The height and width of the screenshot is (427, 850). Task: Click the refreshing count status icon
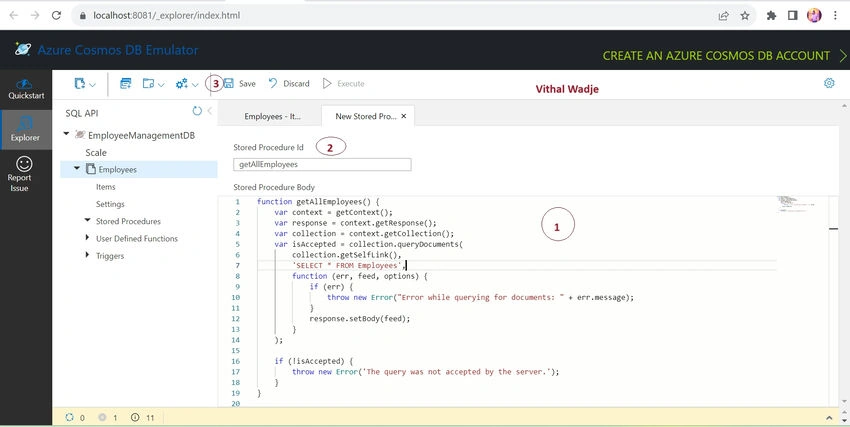point(69,417)
